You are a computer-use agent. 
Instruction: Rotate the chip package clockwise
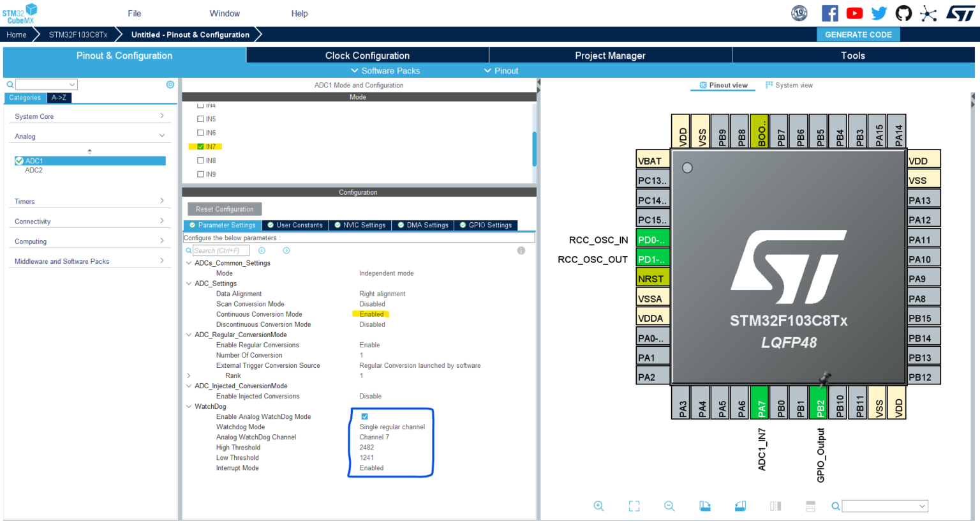[705, 506]
